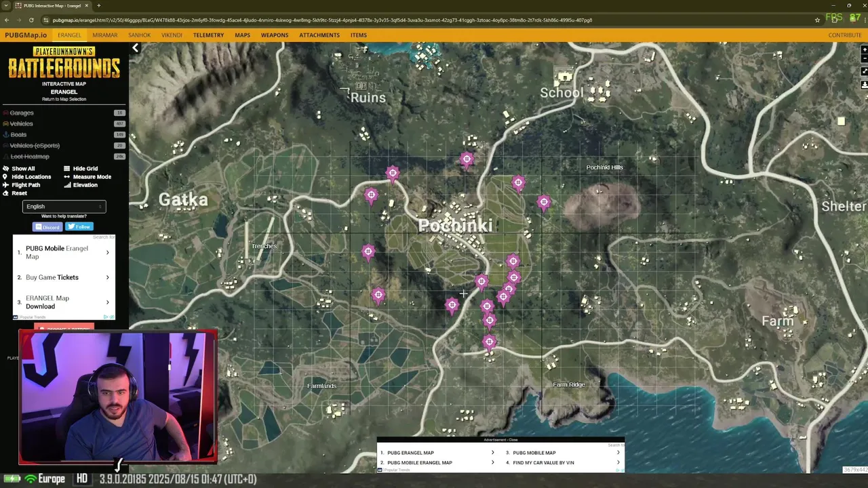Click the Twitter Follow button
Image resolution: width=868 pixels, height=488 pixels.
(x=79, y=227)
